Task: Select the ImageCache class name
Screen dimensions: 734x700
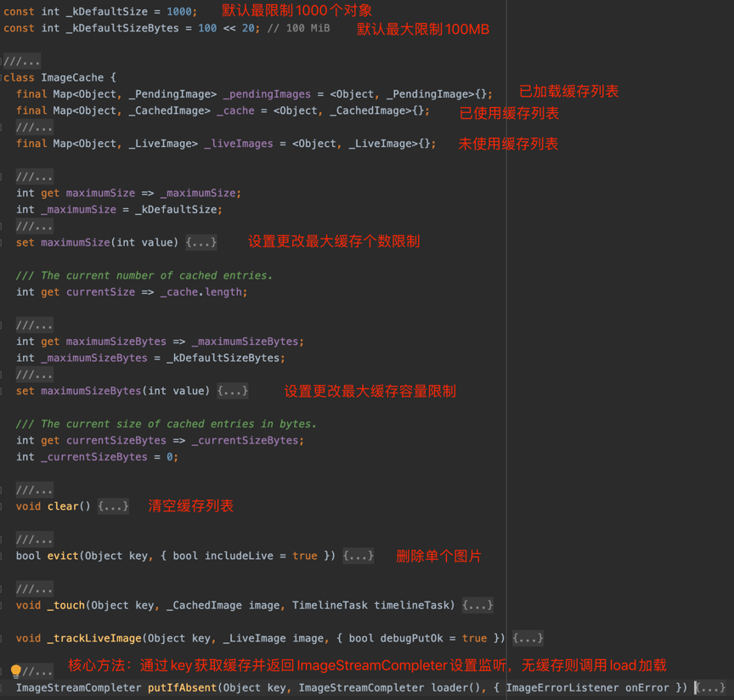Action: pyautogui.click(x=71, y=77)
